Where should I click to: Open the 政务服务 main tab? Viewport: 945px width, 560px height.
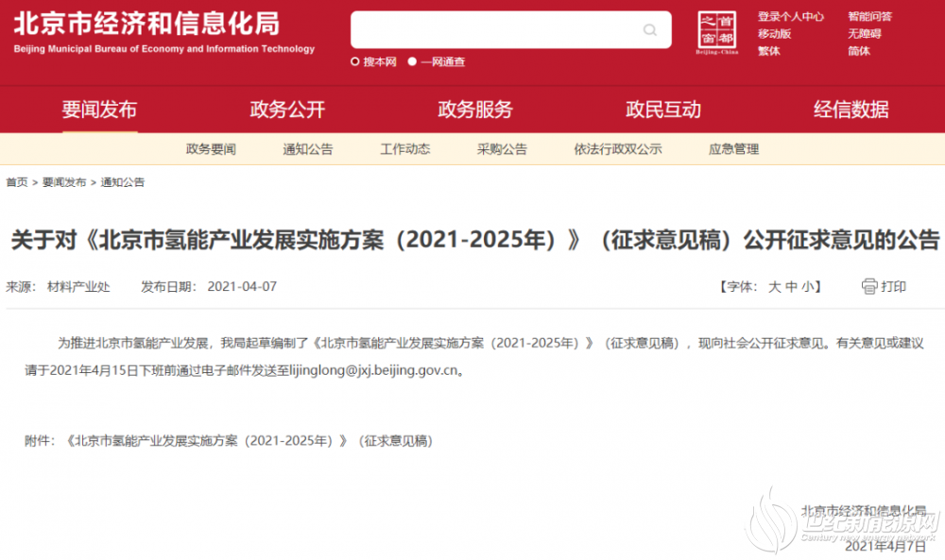click(x=475, y=110)
